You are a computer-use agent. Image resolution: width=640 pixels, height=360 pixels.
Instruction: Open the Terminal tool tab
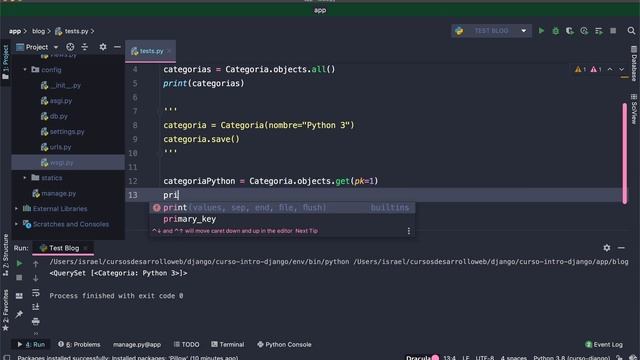(x=227, y=344)
